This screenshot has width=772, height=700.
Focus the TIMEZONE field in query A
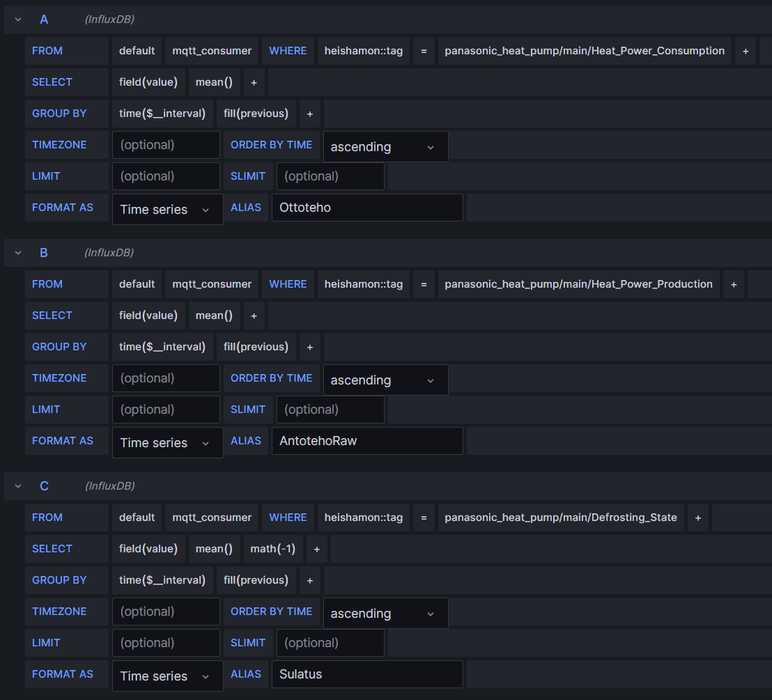[x=166, y=145]
